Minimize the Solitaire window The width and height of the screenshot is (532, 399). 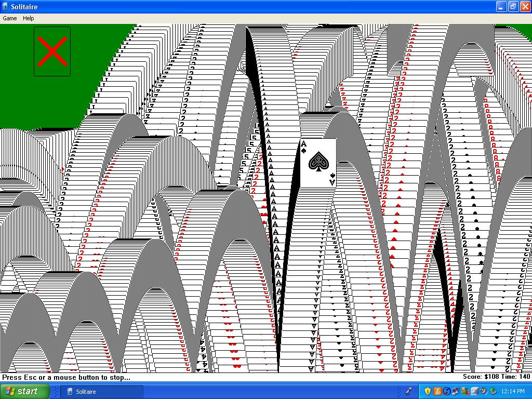click(501, 6)
